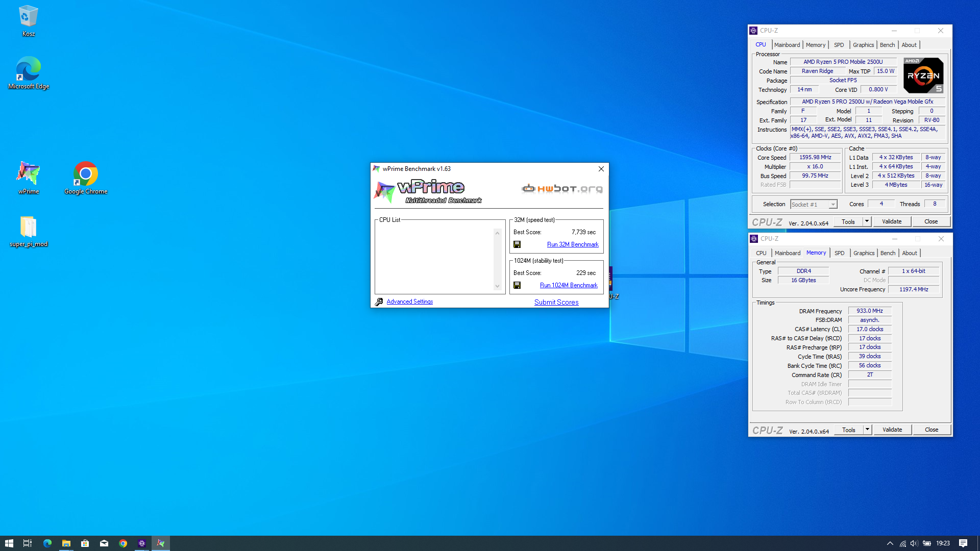Screen dimensions: 980x551
Task: Open Microsoft Store from the taskbar
Action: 85,543
